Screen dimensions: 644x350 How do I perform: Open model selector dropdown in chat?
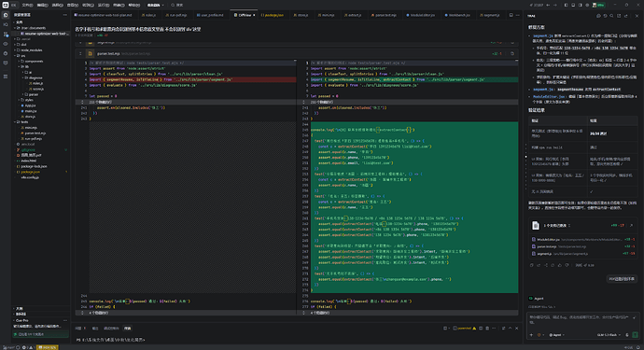point(609,335)
